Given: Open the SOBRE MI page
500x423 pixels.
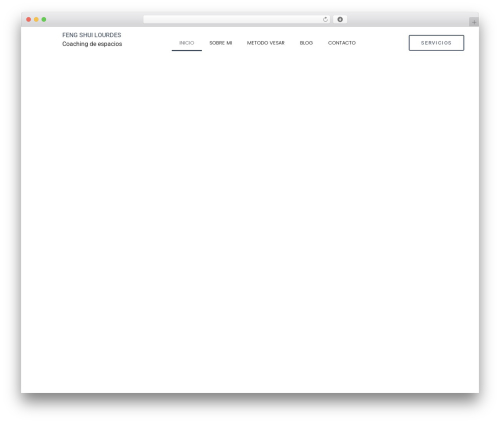Looking at the screenshot, I should (x=221, y=43).
